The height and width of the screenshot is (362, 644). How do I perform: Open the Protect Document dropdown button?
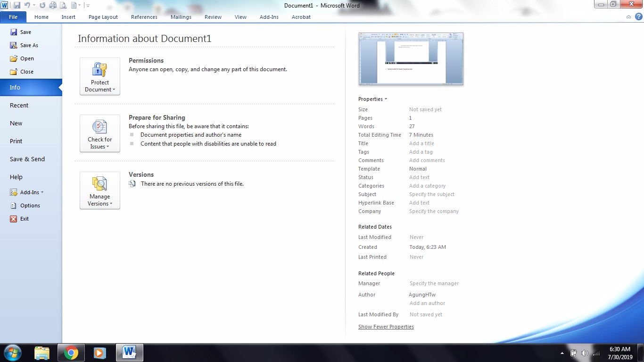pyautogui.click(x=100, y=76)
